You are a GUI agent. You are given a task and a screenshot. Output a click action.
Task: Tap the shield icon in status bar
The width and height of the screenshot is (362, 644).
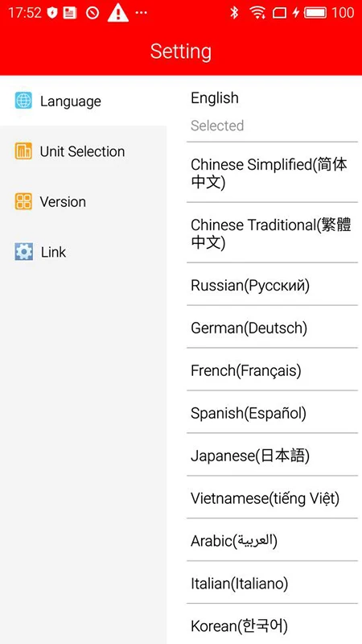click(51, 13)
